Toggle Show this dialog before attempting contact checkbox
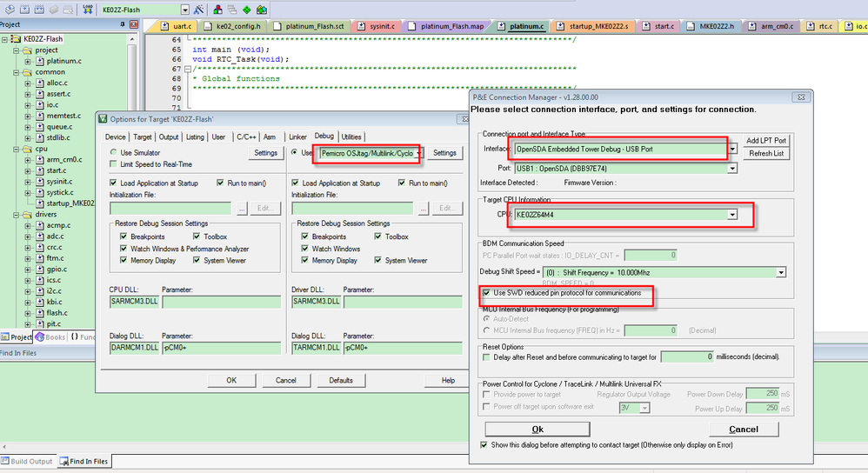This screenshot has height=473, width=868. [x=484, y=445]
